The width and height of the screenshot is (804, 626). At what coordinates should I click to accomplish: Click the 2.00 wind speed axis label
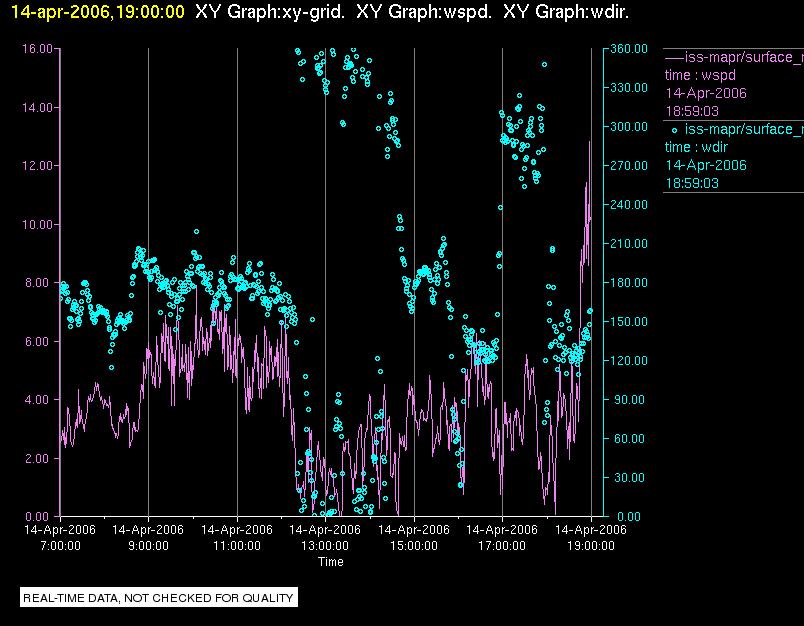pos(39,458)
